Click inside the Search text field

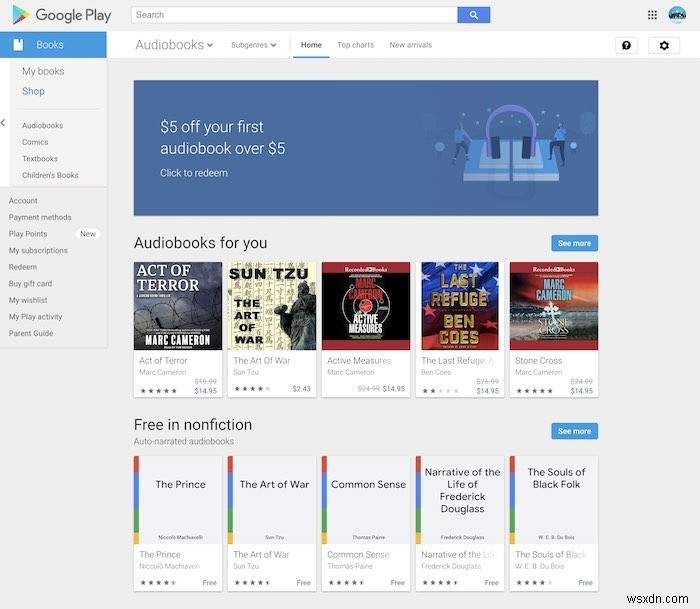tap(294, 15)
